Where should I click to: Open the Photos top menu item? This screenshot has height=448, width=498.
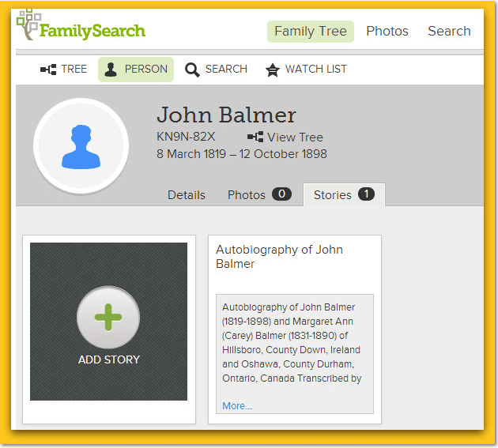click(387, 31)
